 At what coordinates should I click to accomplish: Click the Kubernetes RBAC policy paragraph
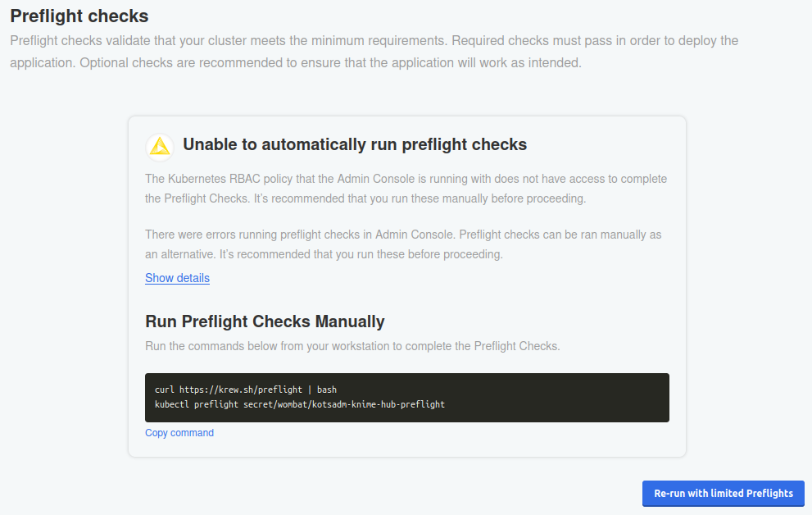tap(406, 189)
